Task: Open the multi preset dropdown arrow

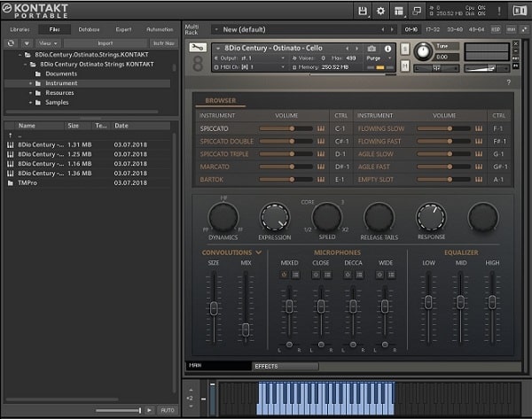Action: click(x=216, y=29)
